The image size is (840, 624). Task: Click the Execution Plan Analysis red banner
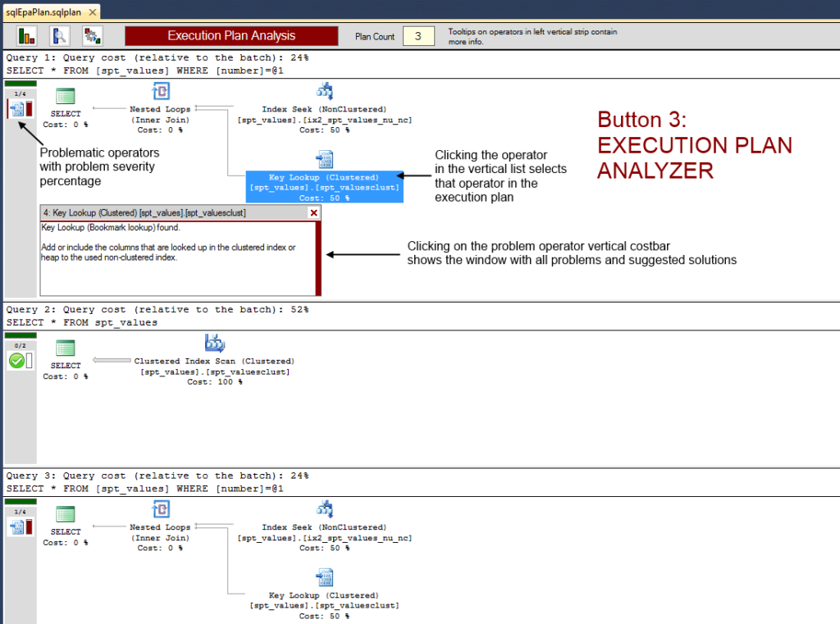click(231, 36)
